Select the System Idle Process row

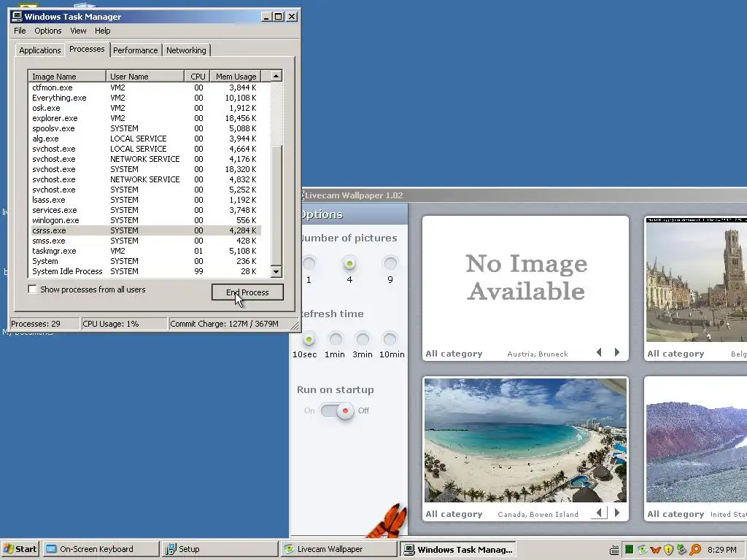tap(145, 271)
